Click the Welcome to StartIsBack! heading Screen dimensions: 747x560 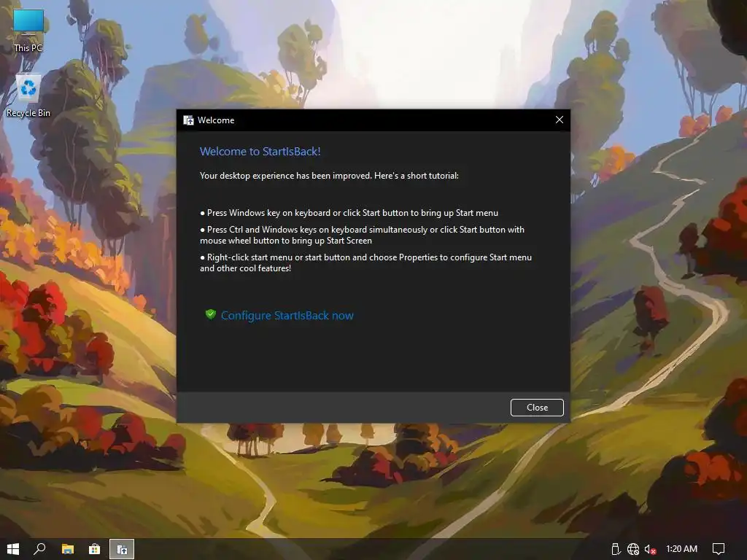(260, 152)
